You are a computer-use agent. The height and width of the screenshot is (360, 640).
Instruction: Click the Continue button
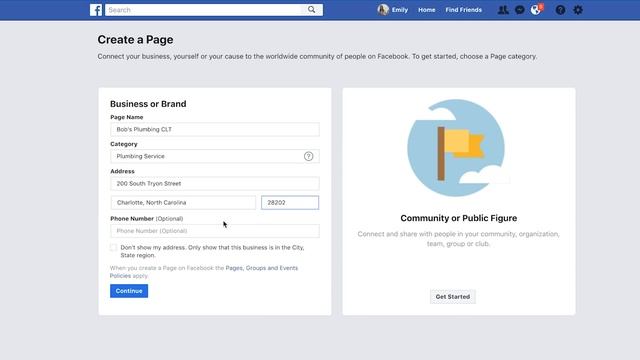pos(129,291)
